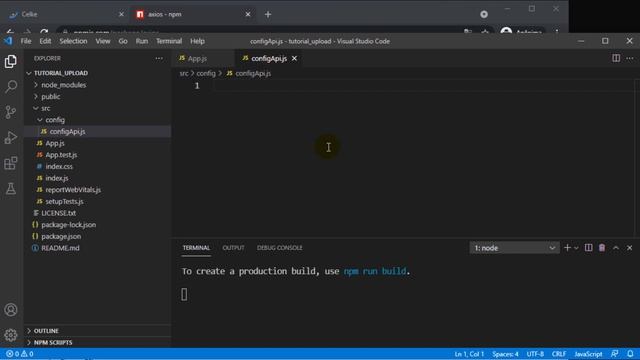This screenshot has height=360, width=640.
Task: Open a new browser tab with plus
Action: coord(268,14)
